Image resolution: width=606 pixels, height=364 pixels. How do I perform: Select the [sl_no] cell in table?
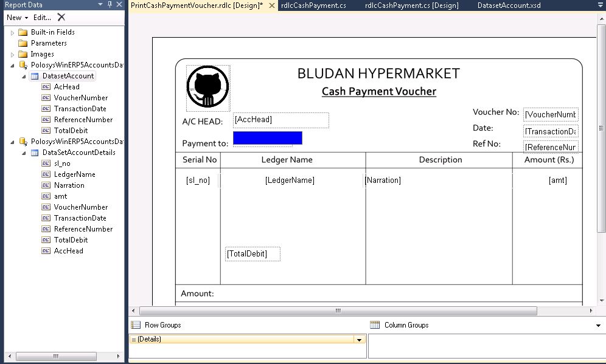pos(198,180)
